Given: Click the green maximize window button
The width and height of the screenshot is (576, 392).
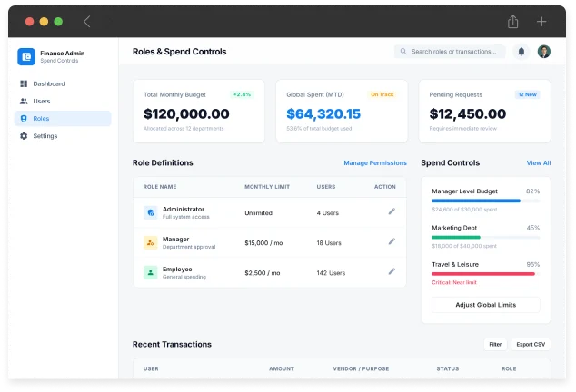Looking at the screenshot, I should pyautogui.click(x=58, y=22).
